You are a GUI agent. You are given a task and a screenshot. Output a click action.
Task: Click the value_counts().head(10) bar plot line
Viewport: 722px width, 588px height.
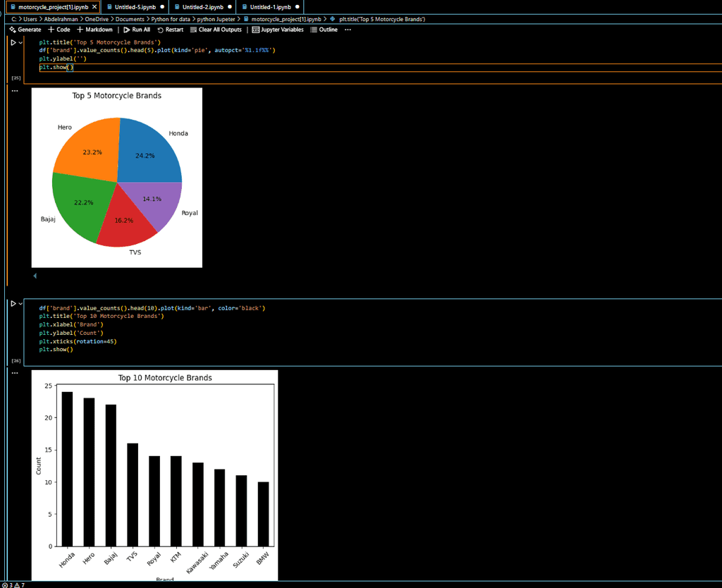click(x=152, y=308)
